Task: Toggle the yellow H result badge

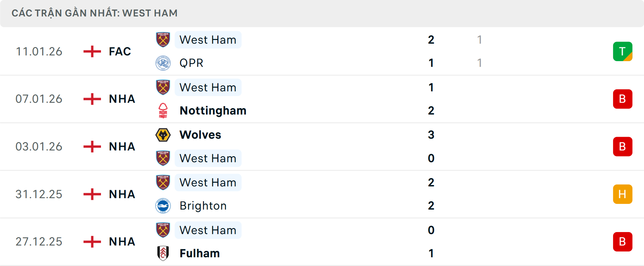Action: pos(623,194)
